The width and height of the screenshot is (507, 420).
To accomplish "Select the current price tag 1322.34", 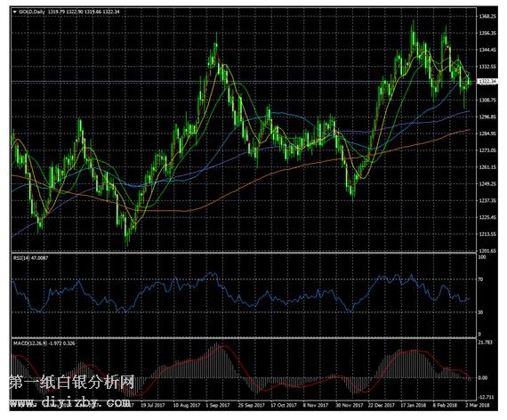I will pos(487,81).
